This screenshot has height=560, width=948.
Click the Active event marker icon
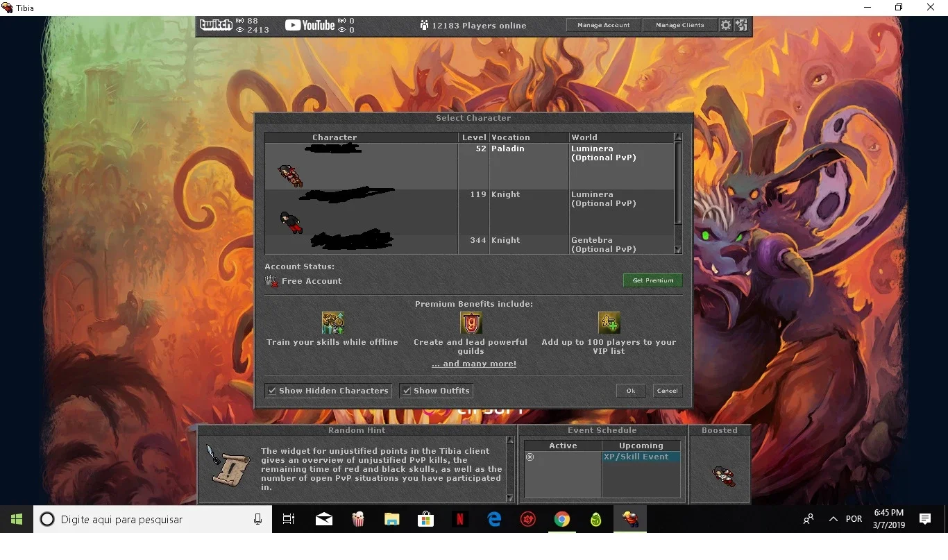click(530, 457)
